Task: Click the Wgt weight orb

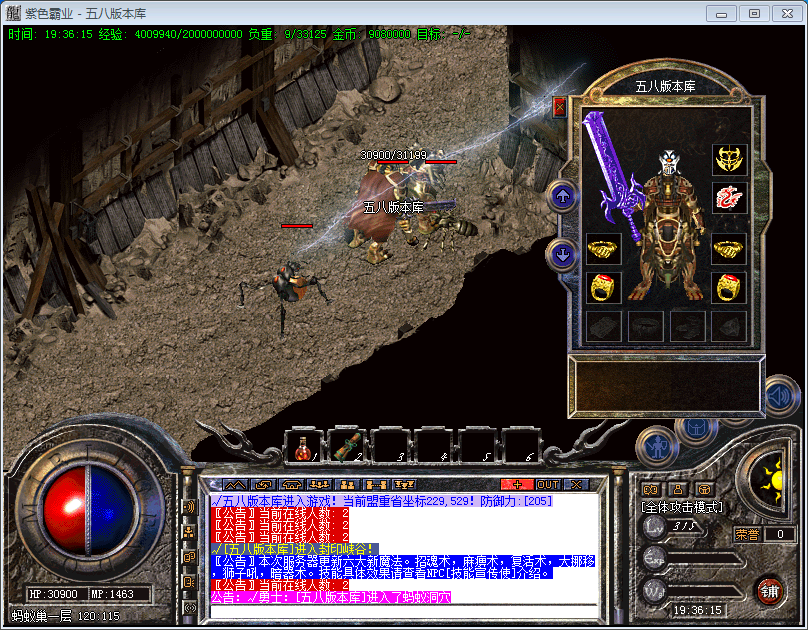Action: pos(655,592)
